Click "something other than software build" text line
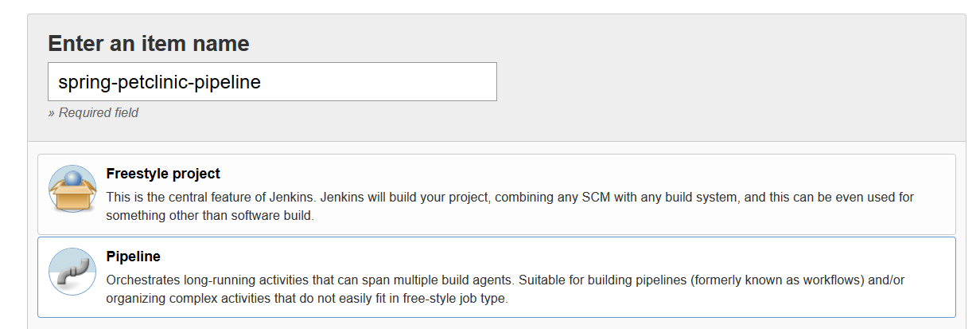980x329 pixels. (x=210, y=217)
